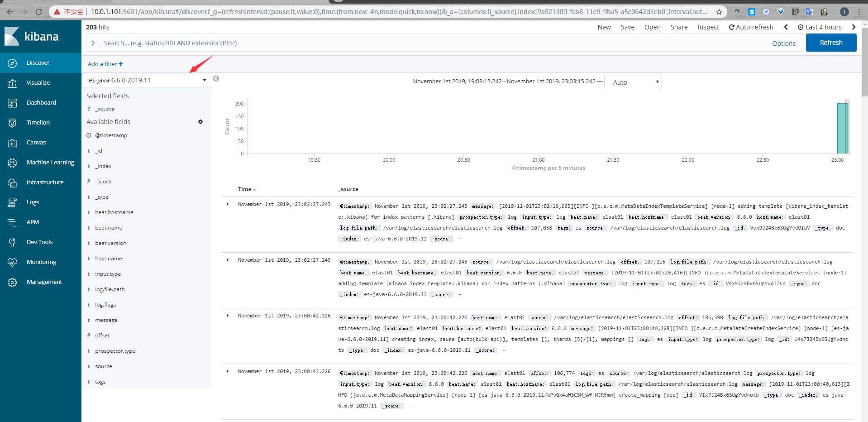
Task: Open the Dashboard icon in sidebar
Action: [12, 103]
